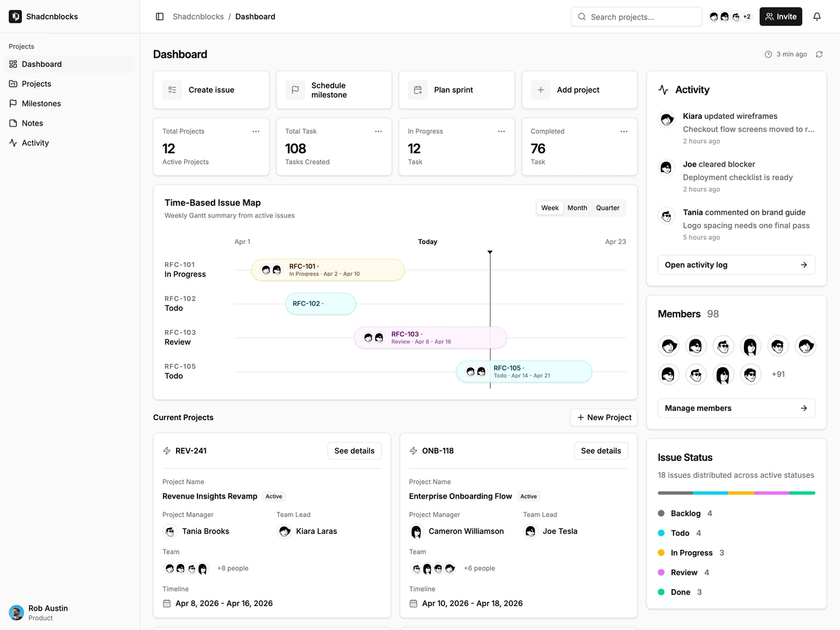The height and width of the screenshot is (630, 840).
Task: Click the lightning icon beside REV-241
Action: [167, 451]
